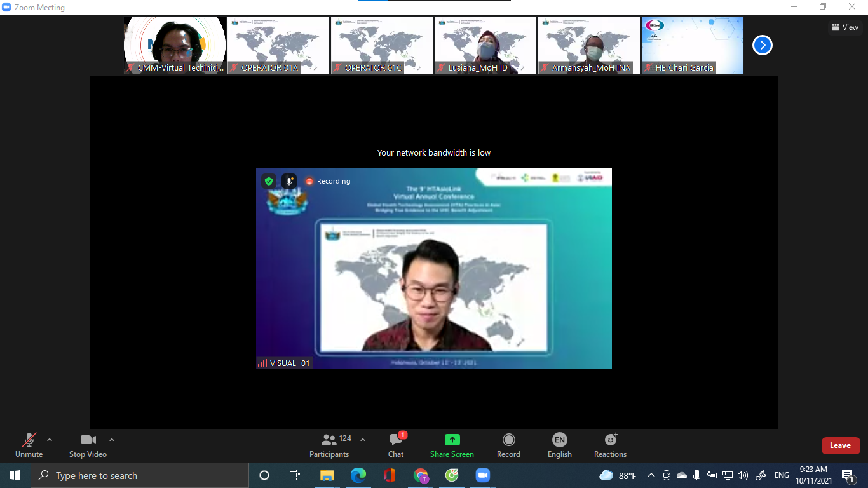Expand audio settings arrow beside Unmute
Image resolution: width=868 pixels, height=488 pixels.
coord(50,440)
